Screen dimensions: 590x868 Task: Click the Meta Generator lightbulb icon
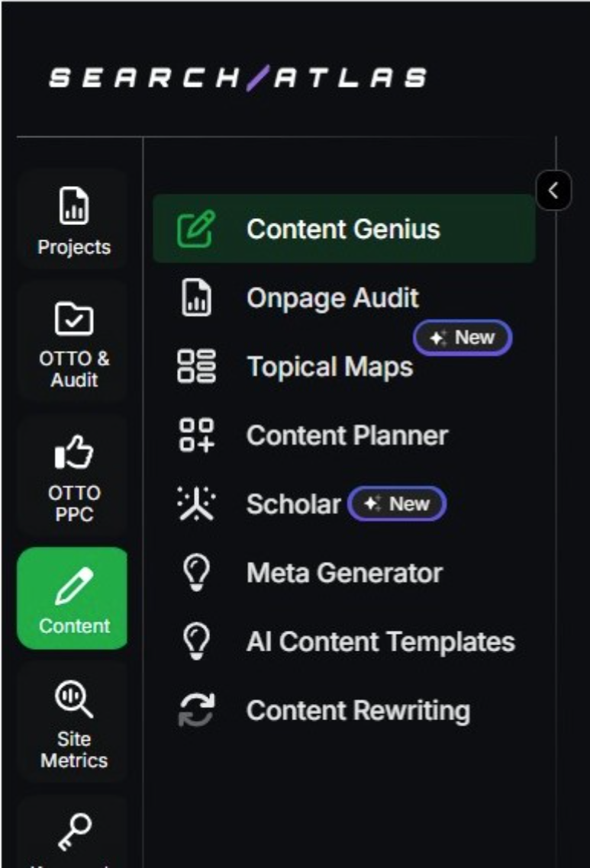click(196, 572)
